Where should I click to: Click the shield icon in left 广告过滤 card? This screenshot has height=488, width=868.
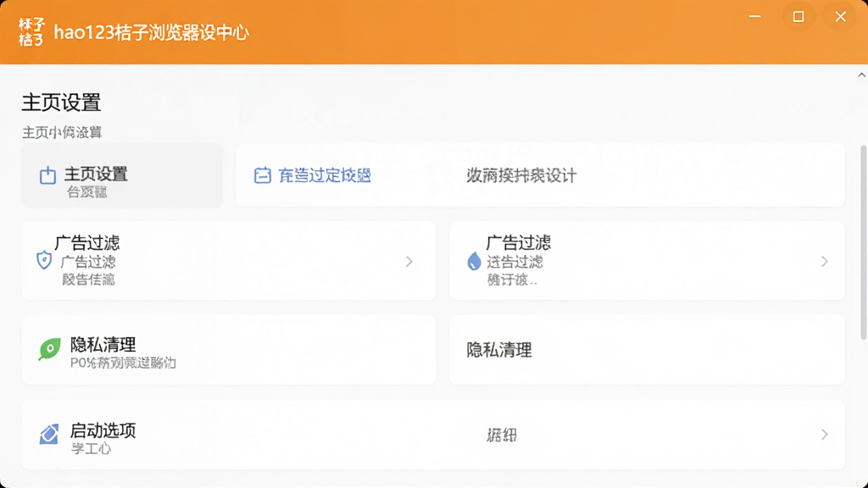pyautogui.click(x=44, y=260)
